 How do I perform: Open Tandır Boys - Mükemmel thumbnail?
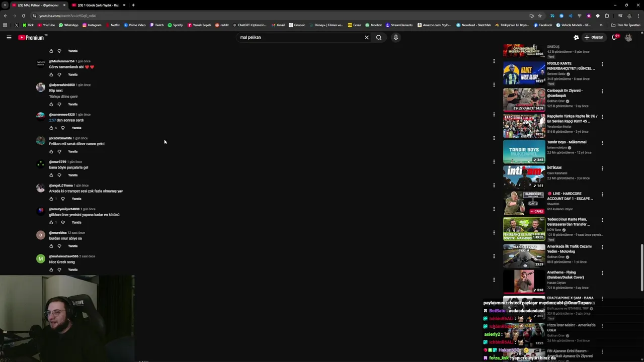[x=524, y=151]
